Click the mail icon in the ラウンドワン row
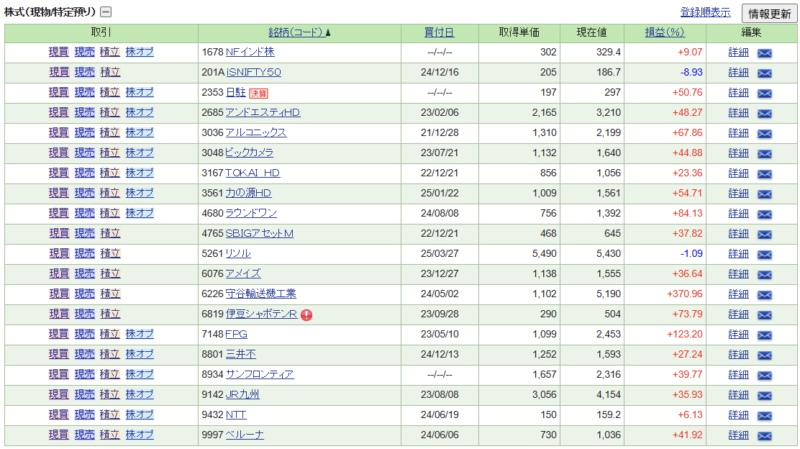800x449 pixels. [764, 214]
